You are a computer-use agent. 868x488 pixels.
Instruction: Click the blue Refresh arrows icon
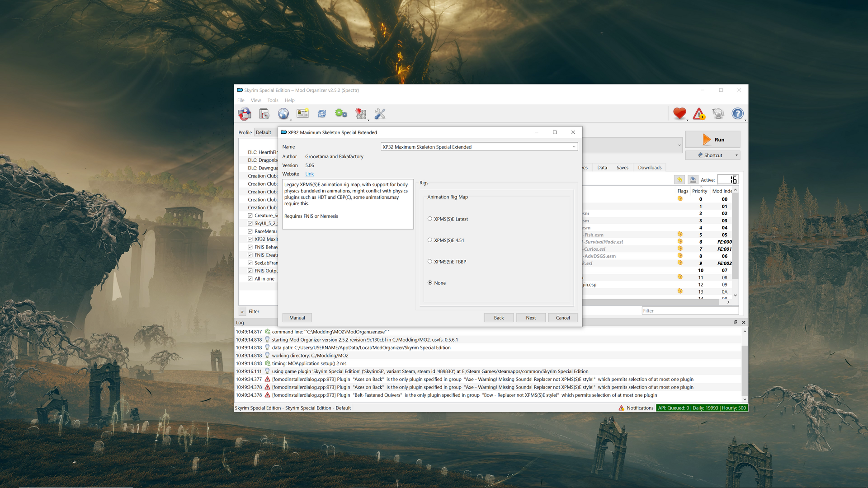click(322, 114)
